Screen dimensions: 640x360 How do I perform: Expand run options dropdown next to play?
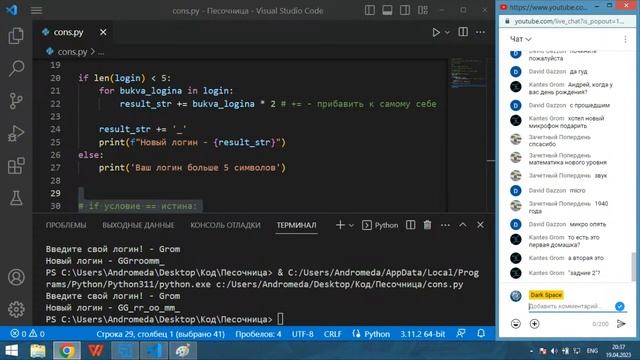(447, 32)
